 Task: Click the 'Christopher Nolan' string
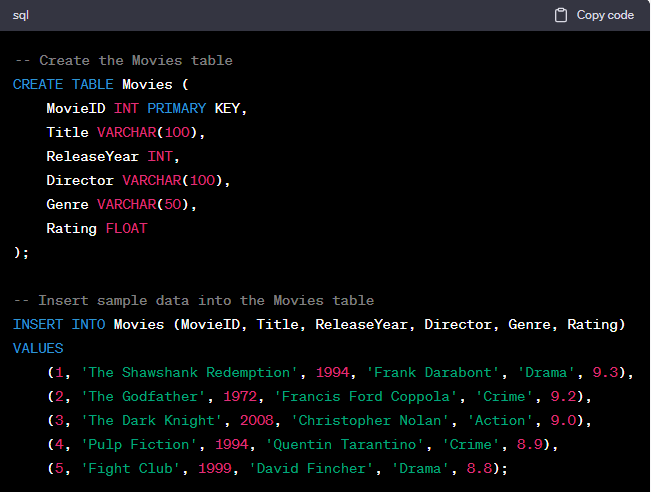[370, 421]
